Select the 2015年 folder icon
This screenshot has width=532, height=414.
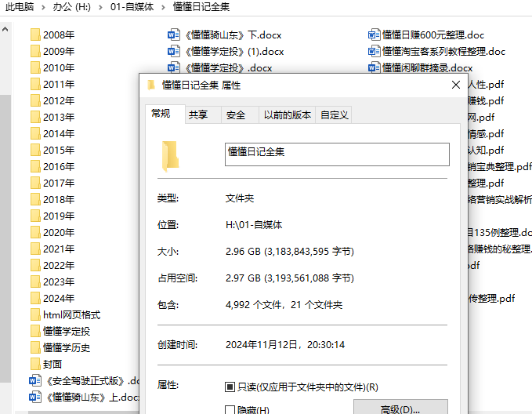click(x=35, y=150)
